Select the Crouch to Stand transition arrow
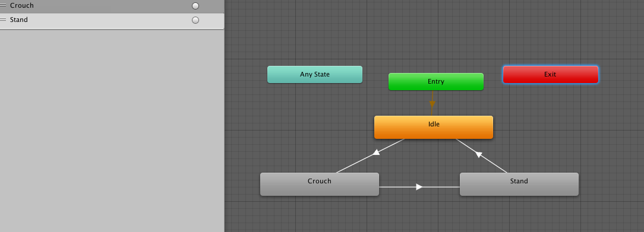 pyautogui.click(x=419, y=187)
